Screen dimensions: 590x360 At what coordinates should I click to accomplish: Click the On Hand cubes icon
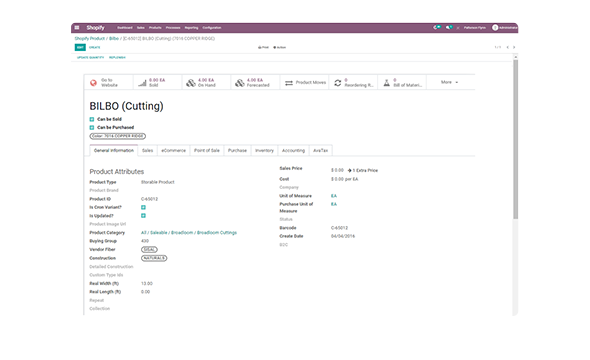pos(191,83)
